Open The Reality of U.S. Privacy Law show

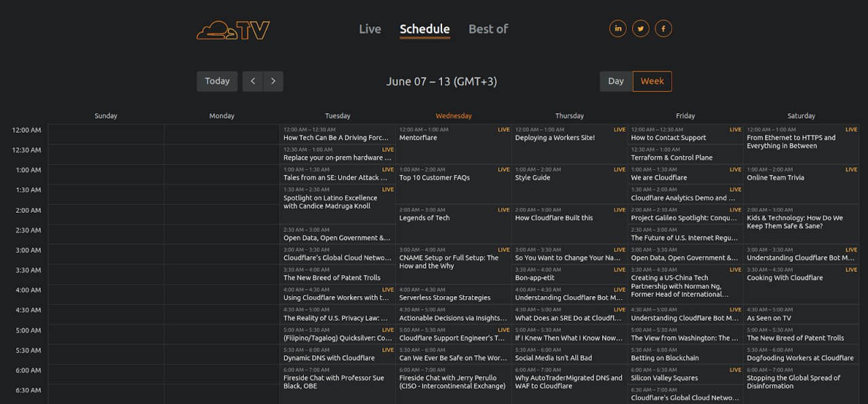tap(337, 314)
